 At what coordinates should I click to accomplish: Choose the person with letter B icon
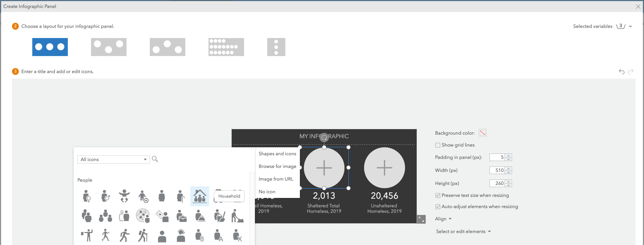pos(200,235)
